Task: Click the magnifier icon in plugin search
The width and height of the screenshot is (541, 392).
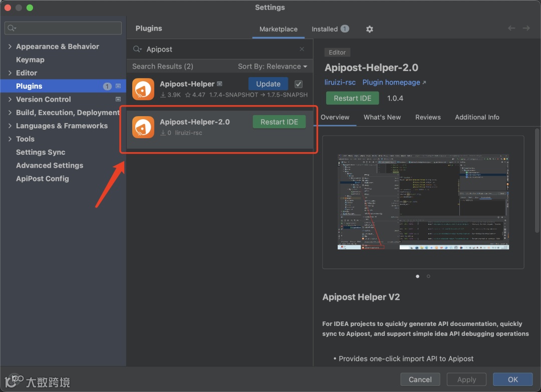Action: click(137, 49)
